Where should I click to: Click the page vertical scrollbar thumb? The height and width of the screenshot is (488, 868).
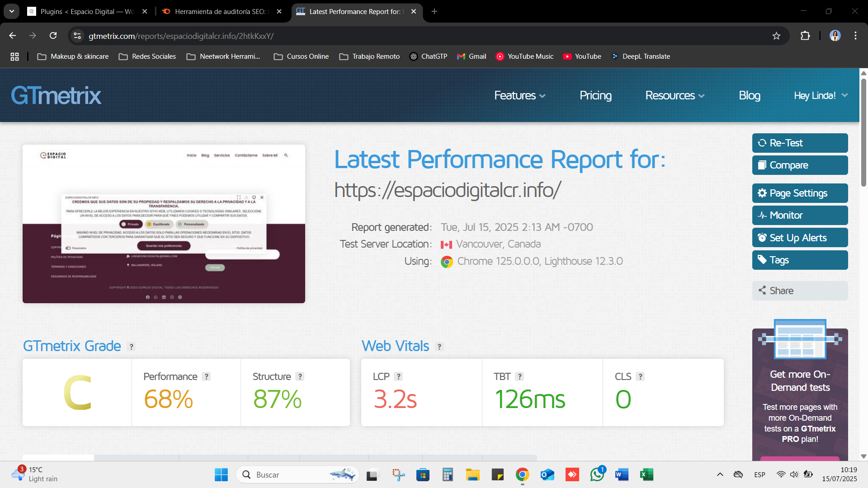pyautogui.click(x=863, y=132)
